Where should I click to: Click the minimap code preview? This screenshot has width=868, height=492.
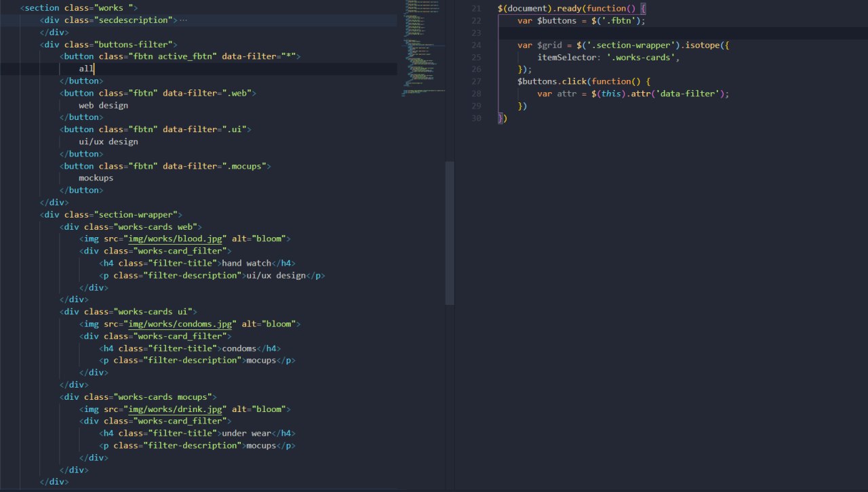[424, 49]
